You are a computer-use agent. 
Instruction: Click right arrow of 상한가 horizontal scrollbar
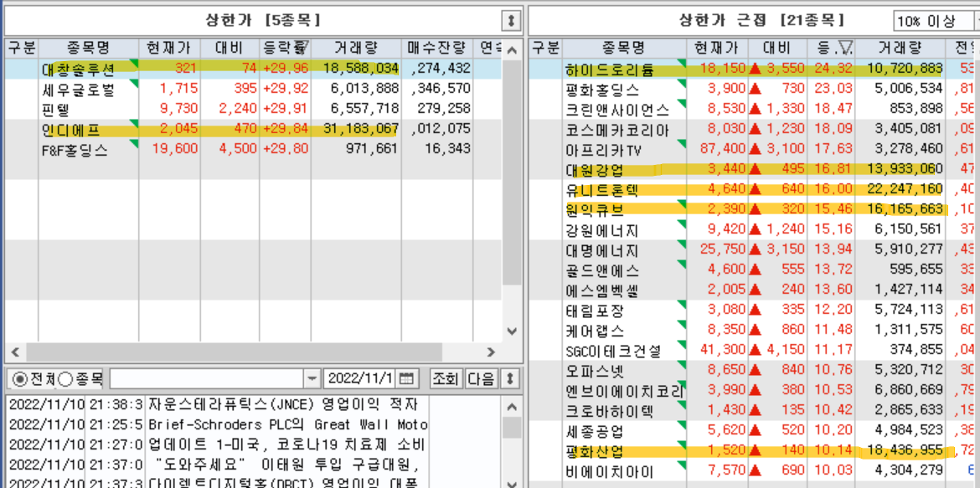point(491,352)
